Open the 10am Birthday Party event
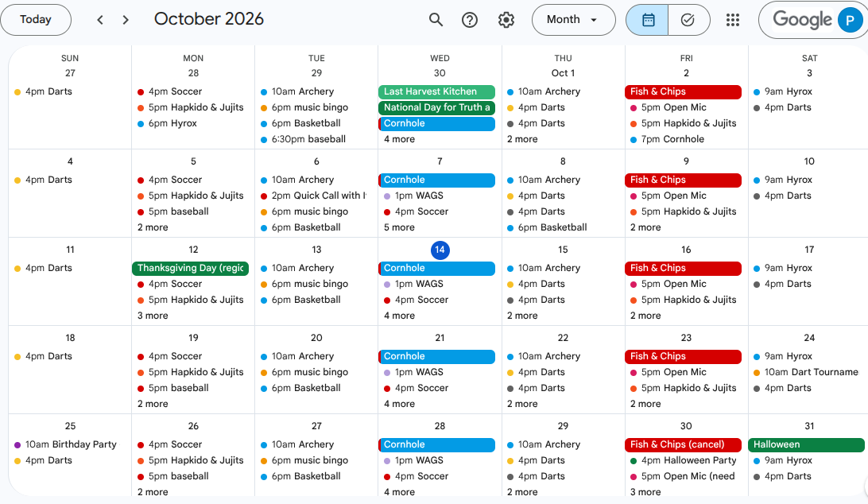Screen dimensions: 868x504 pyautogui.click(x=67, y=444)
